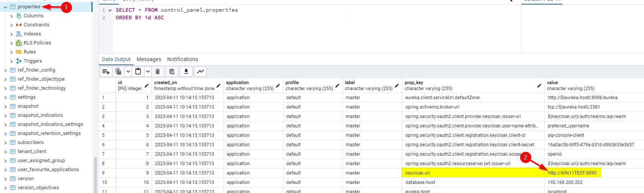
Task: Open the paste options dropdown arrow
Action: [148, 72]
